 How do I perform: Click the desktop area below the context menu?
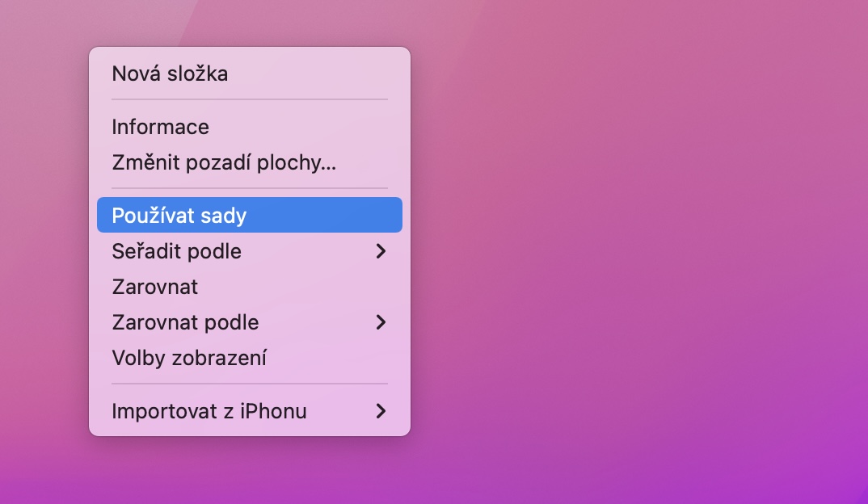pyautogui.click(x=249, y=472)
